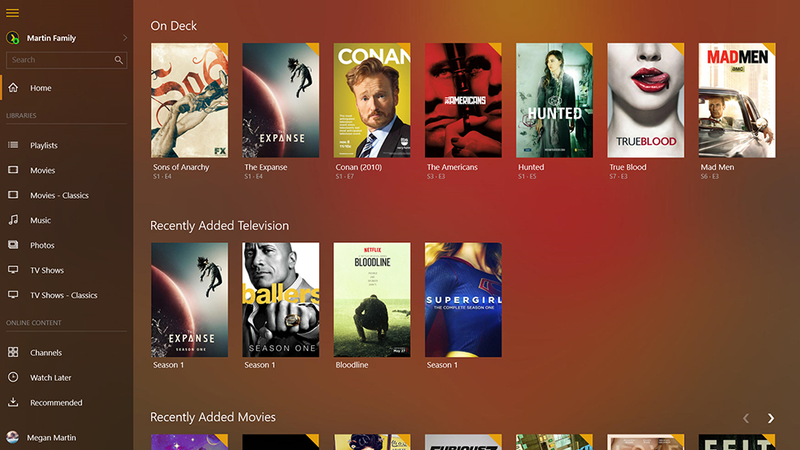This screenshot has width=800, height=450.
Task: Click the Martin Family server avatar icon
Action: pyautogui.click(x=12, y=38)
